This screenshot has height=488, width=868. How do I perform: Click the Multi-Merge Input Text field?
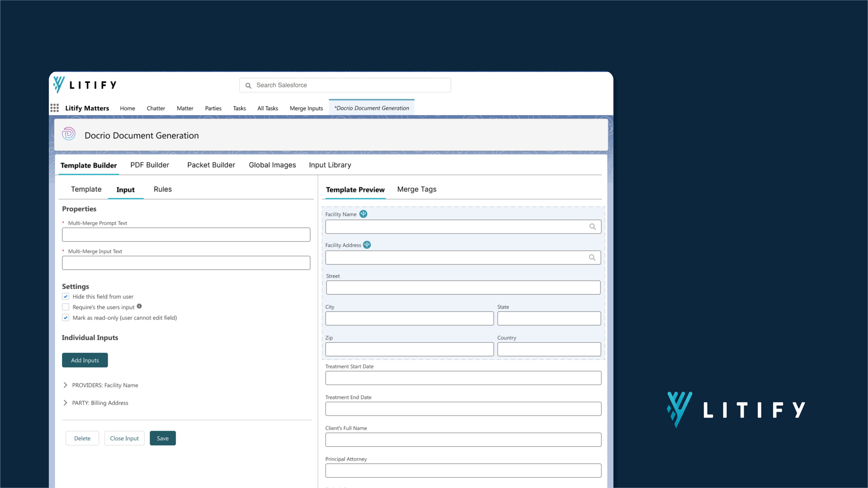point(186,263)
